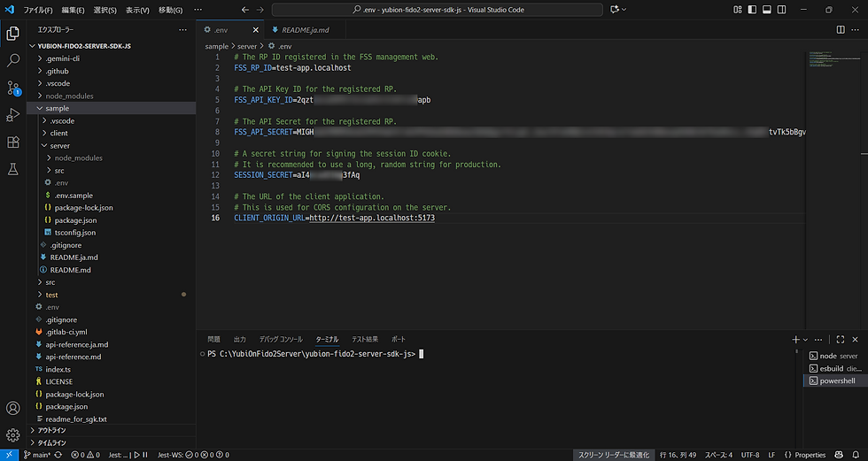Switch to the Debug Console tab (デバッグ コンソール)
Screen dimensions: 868x461
[281, 340]
